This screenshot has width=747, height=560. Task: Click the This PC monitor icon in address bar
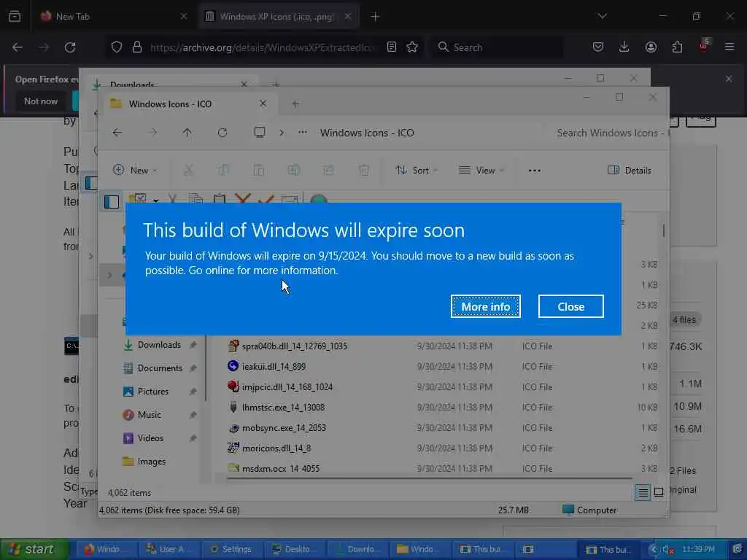click(x=260, y=133)
